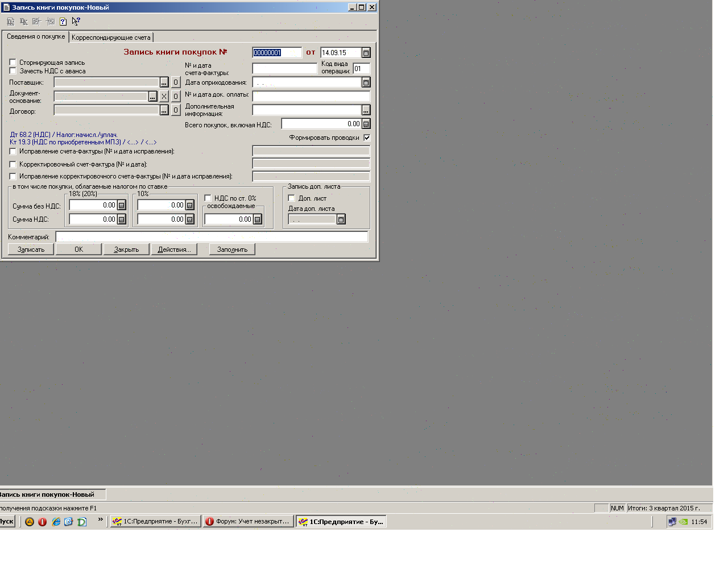Click the № и дата счета-фактуры field
Viewport: 728px width, 582px height.
pyautogui.click(x=284, y=69)
